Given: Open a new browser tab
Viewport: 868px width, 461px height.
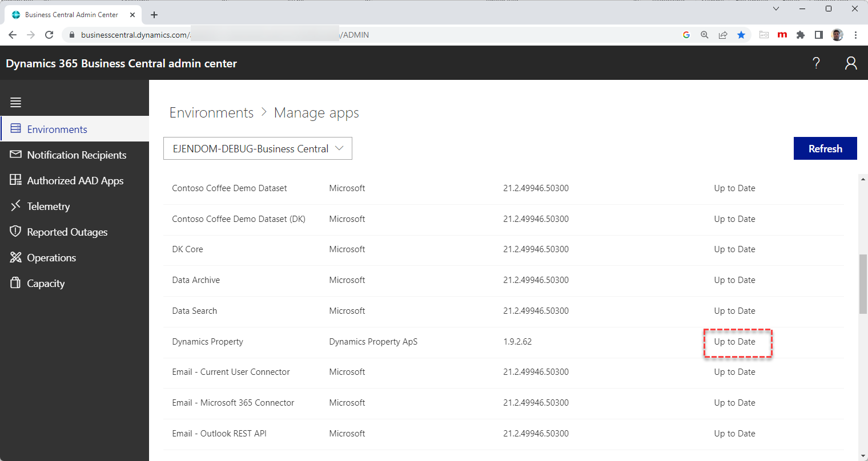Looking at the screenshot, I should (154, 15).
